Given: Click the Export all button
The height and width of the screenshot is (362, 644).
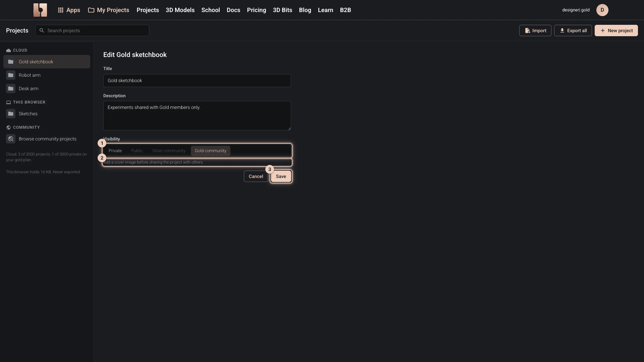Looking at the screenshot, I should [573, 31].
